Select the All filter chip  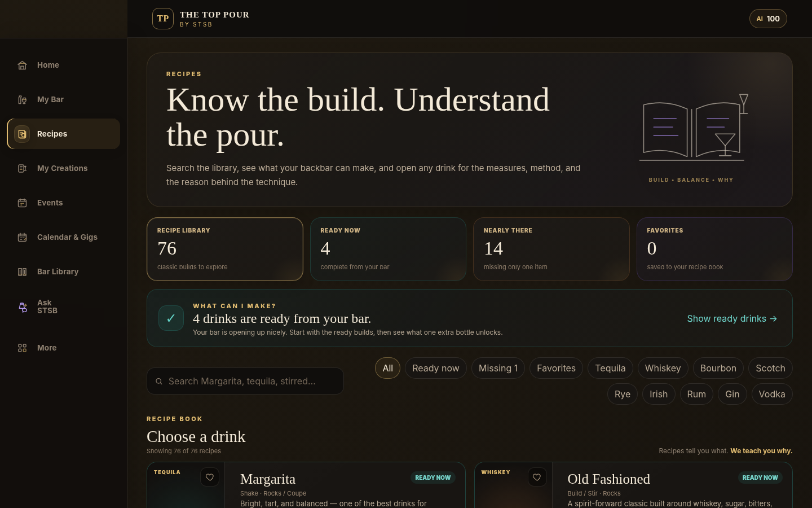pyautogui.click(x=388, y=368)
